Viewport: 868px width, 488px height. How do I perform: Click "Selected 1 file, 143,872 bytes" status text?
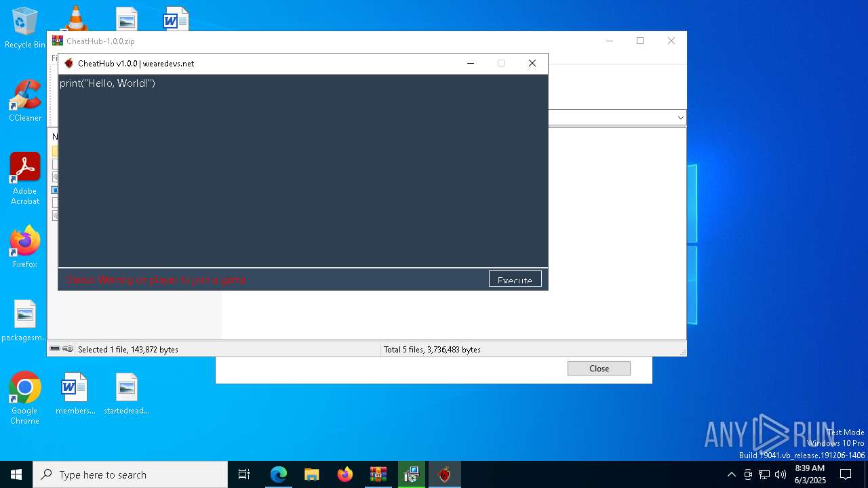coord(128,350)
